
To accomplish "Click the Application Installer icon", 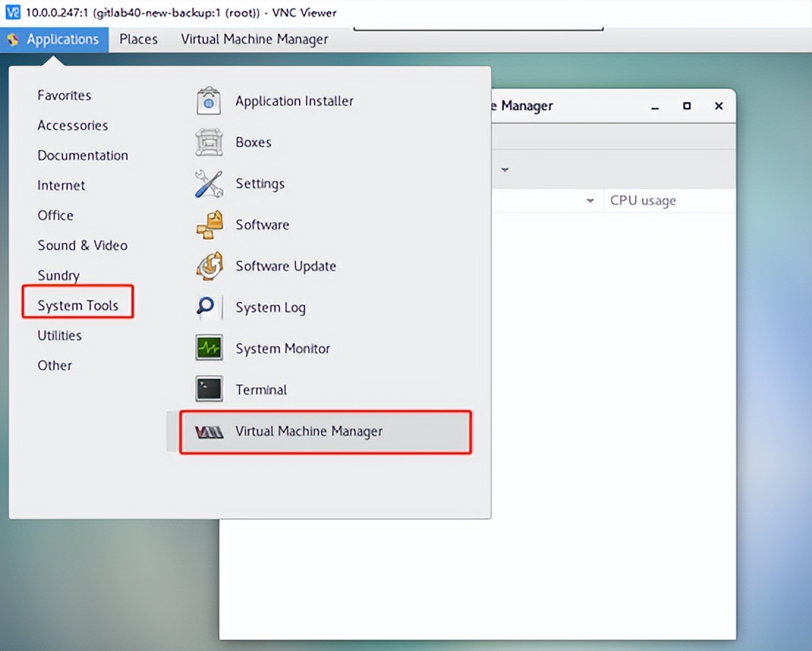I will (209, 101).
